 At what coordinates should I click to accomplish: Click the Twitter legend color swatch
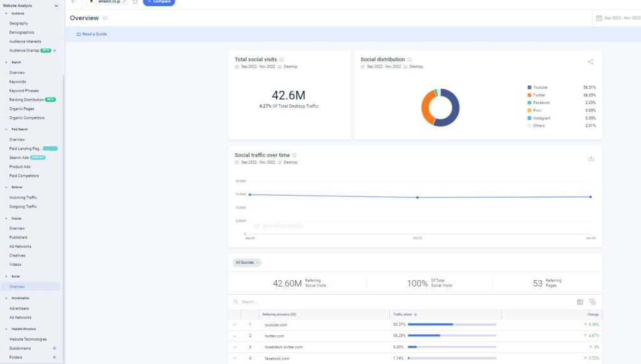point(530,95)
